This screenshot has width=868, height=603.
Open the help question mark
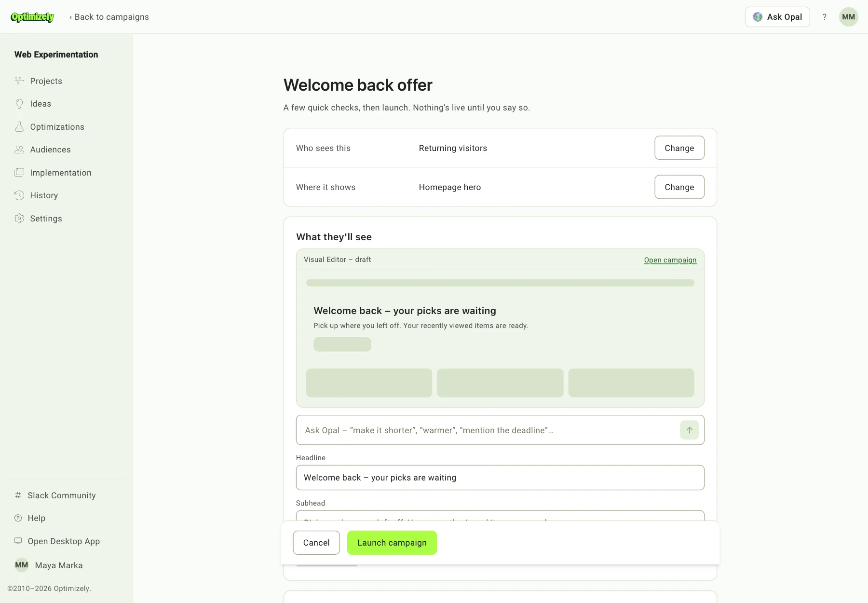tap(825, 17)
